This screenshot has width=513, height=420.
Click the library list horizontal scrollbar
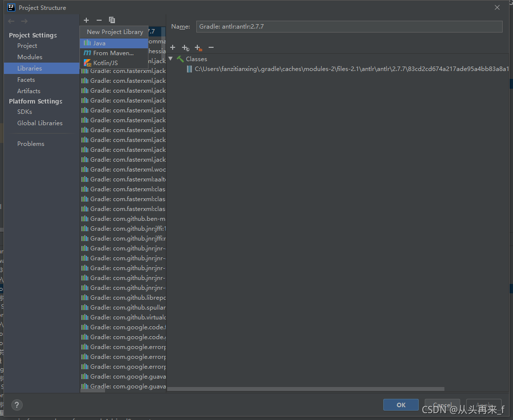point(93,390)
